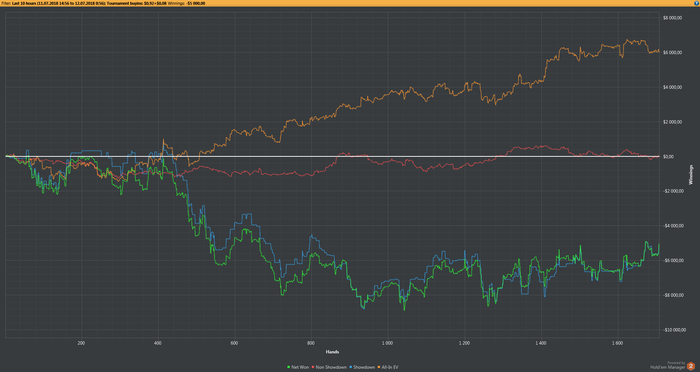This screenshot has height=372, width=700.
Task: Click the 'Winnings: -$5 000,00' summary text
Action: click(187, 3)
